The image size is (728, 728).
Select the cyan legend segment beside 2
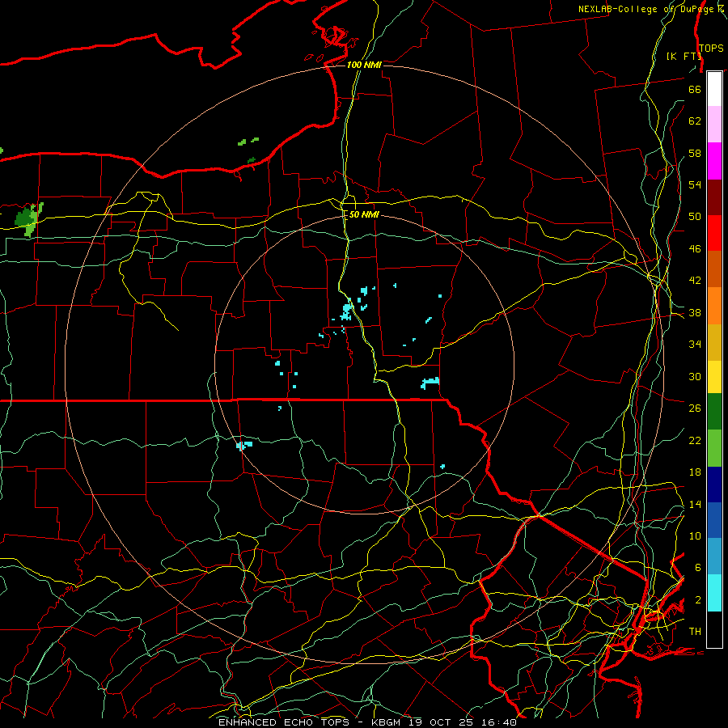(714, 593)
